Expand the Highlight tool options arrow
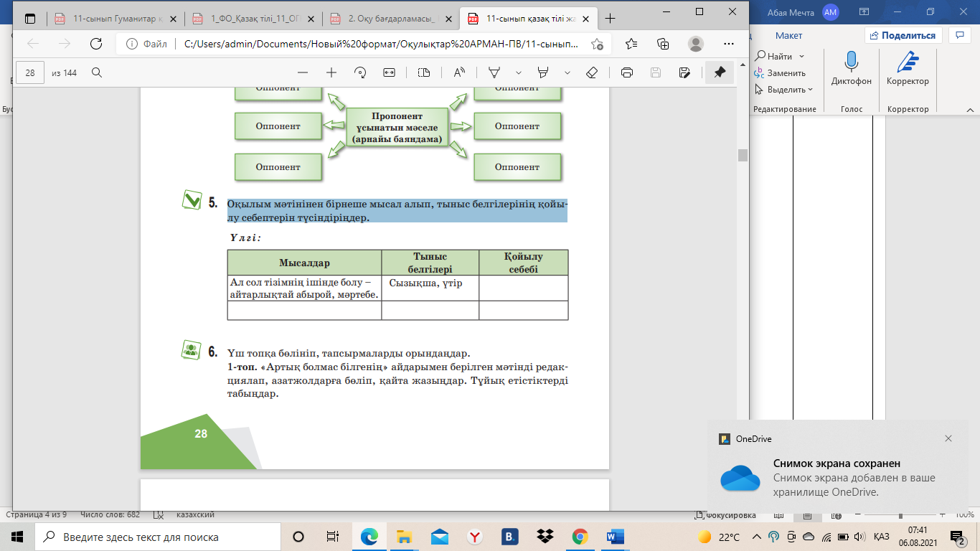 (x=567, y=72)
